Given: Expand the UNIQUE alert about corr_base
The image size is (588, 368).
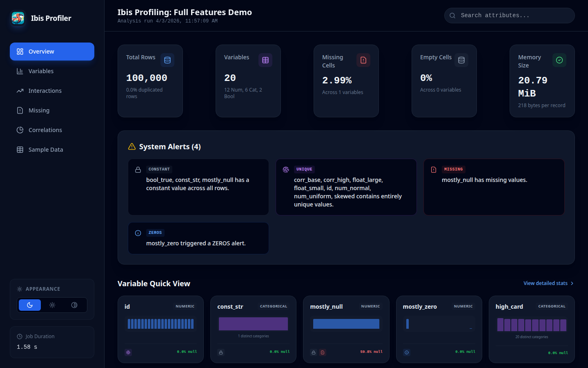Looking at the screenshot, I should tap(346, 187).
